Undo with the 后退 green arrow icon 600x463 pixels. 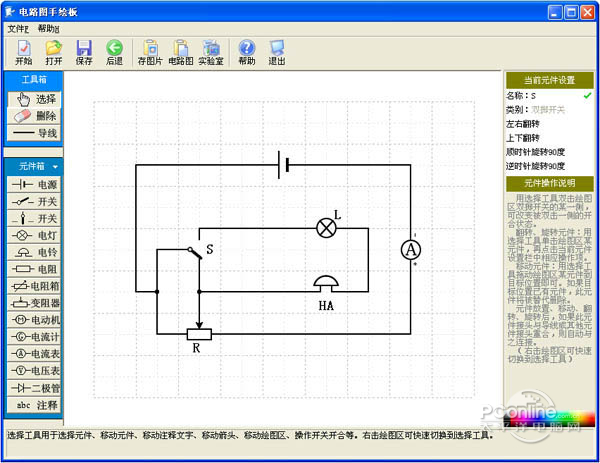point(114,52)
